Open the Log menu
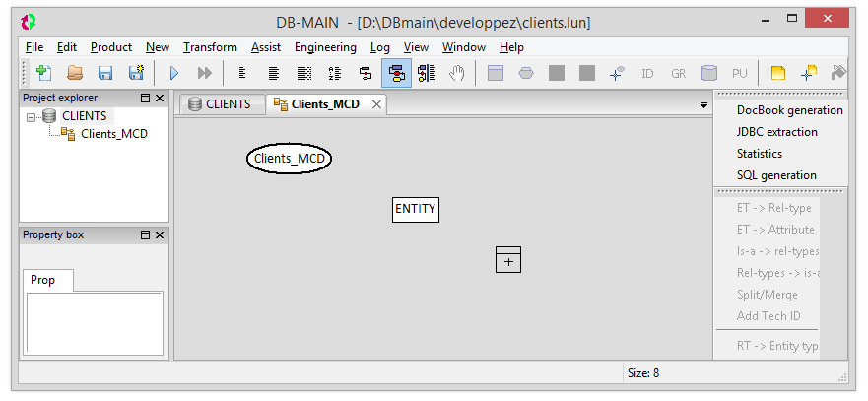Screen dimensions: 868x401 (380, 47)
